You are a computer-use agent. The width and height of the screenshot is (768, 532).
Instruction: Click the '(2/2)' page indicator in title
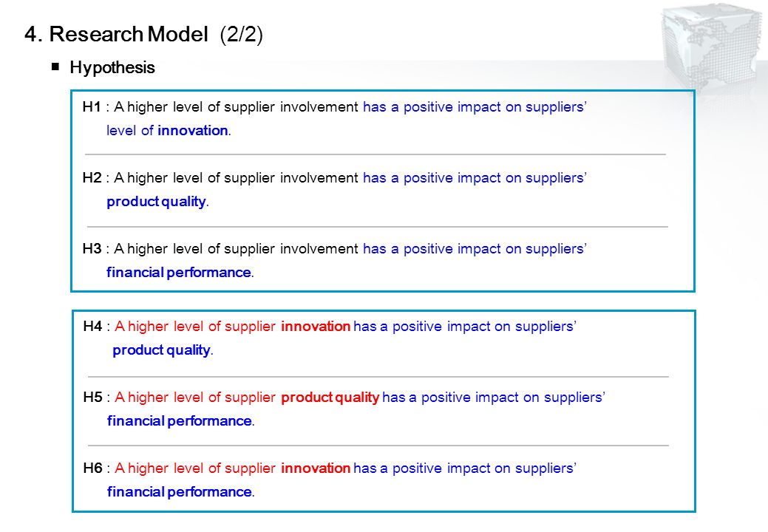click(x=242, y=35)
